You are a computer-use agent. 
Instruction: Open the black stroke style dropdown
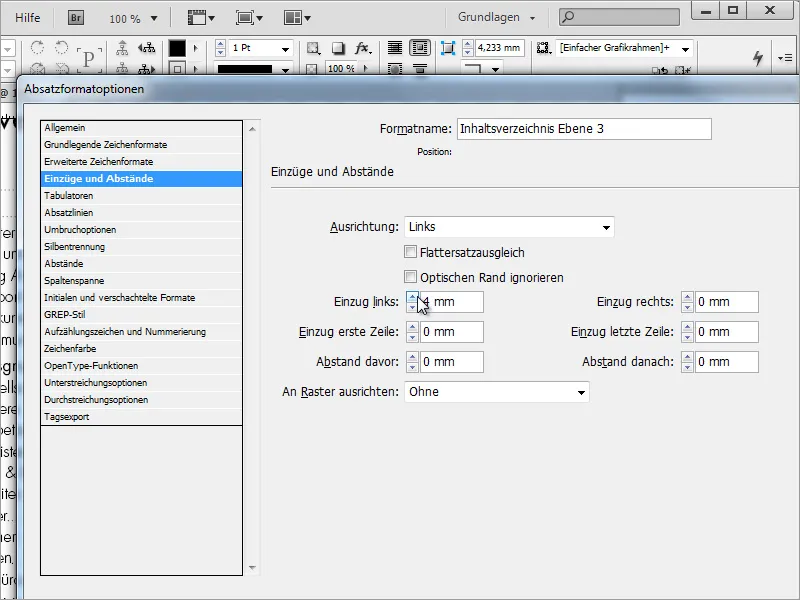(285, 69)
